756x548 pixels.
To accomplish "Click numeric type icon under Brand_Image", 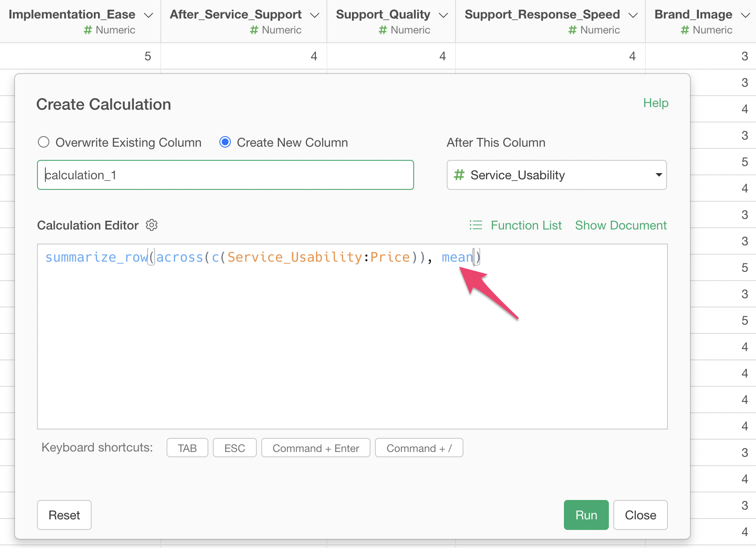I will click(x=685, y=30).
